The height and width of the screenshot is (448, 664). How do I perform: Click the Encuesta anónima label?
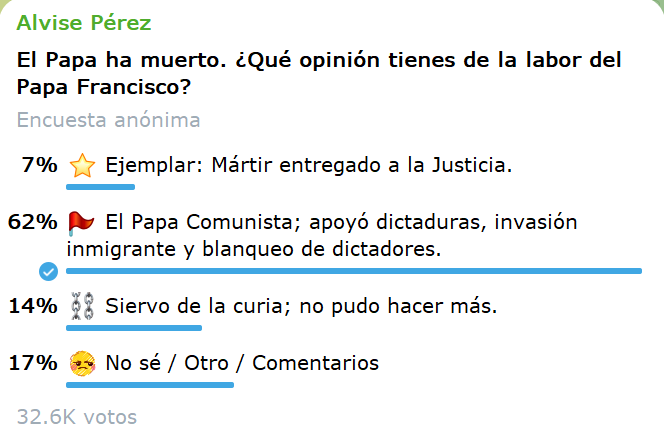point(108,121)
